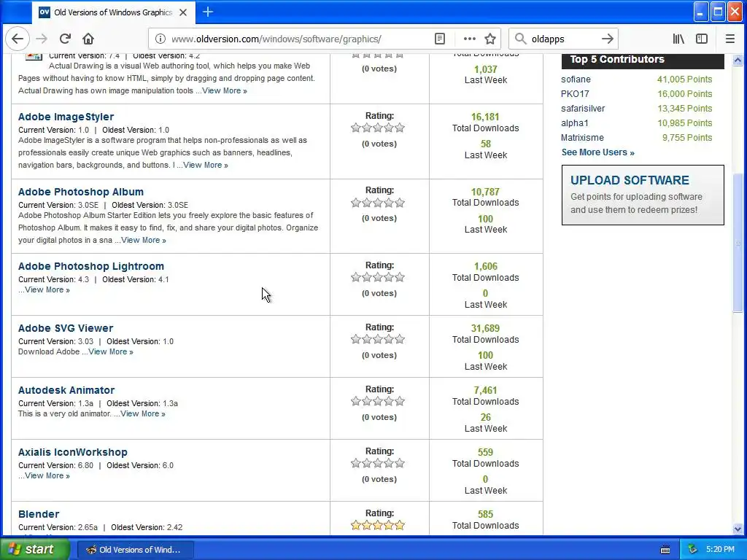The height and width of the screenshot is (560, 747).
Task: Open contributor safarisilver's profile
Action: [583, 108]
